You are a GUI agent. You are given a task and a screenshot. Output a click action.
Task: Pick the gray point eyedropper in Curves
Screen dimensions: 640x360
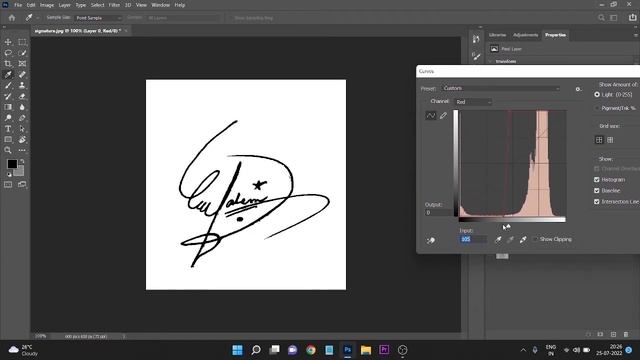(x=510, y=240)
